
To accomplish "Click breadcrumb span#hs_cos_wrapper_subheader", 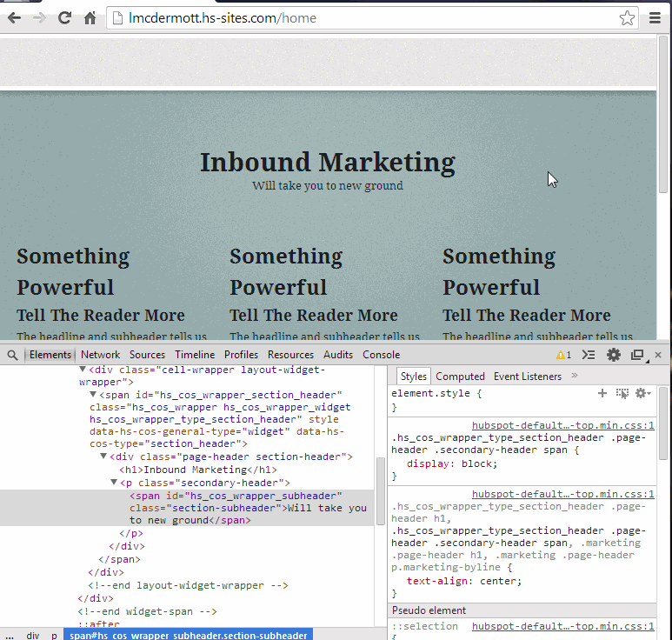I will (188, 636).
